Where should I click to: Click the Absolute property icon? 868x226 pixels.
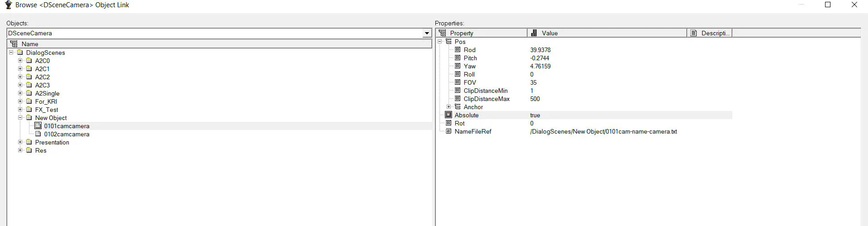[448, 115]
